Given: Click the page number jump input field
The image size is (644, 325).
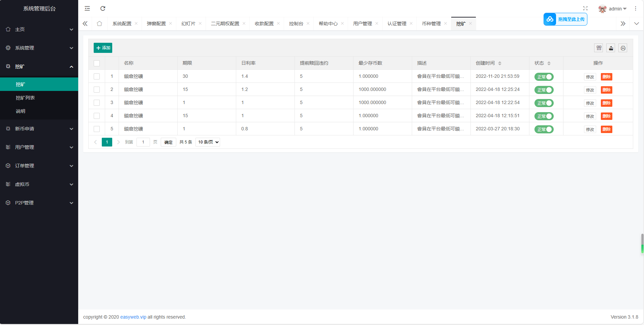Looking at the screenshot, I should click(143, 142).
